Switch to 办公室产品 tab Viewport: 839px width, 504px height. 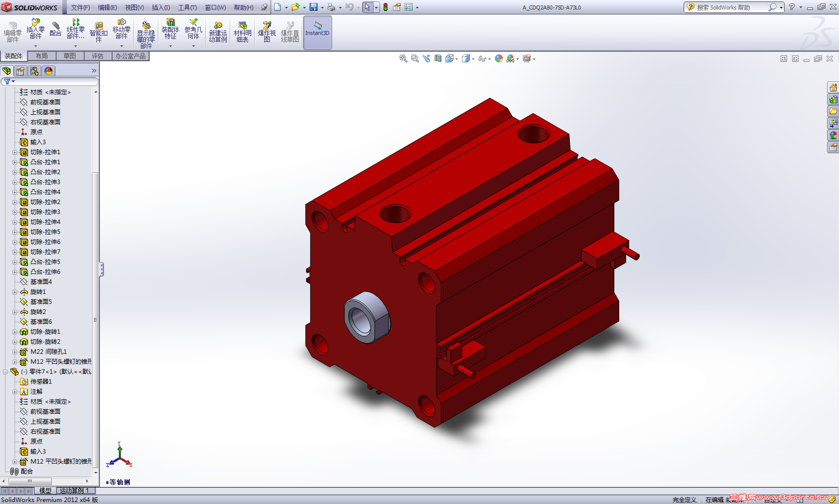tap(131, 56)
